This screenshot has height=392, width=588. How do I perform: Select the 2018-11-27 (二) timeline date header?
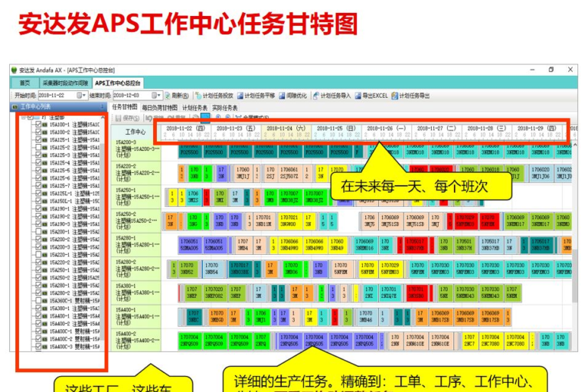(436, 129)
